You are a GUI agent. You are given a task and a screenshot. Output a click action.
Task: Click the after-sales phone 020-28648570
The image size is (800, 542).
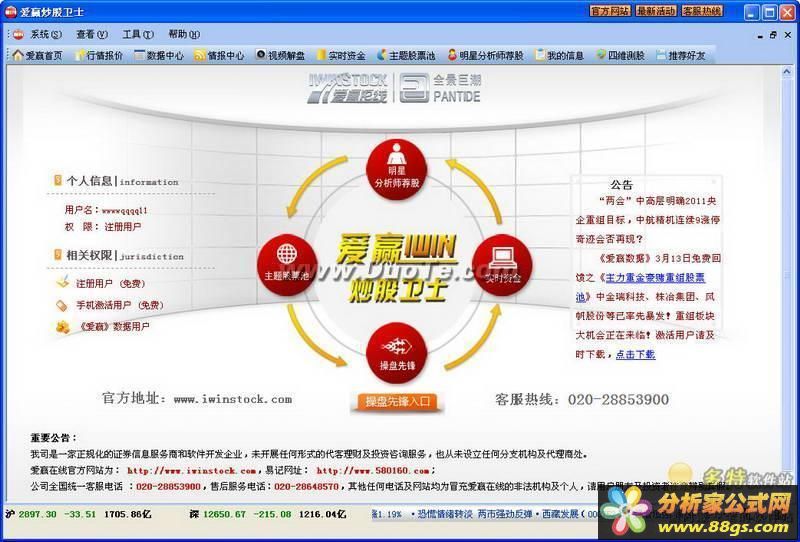click(x=307, y=487)
